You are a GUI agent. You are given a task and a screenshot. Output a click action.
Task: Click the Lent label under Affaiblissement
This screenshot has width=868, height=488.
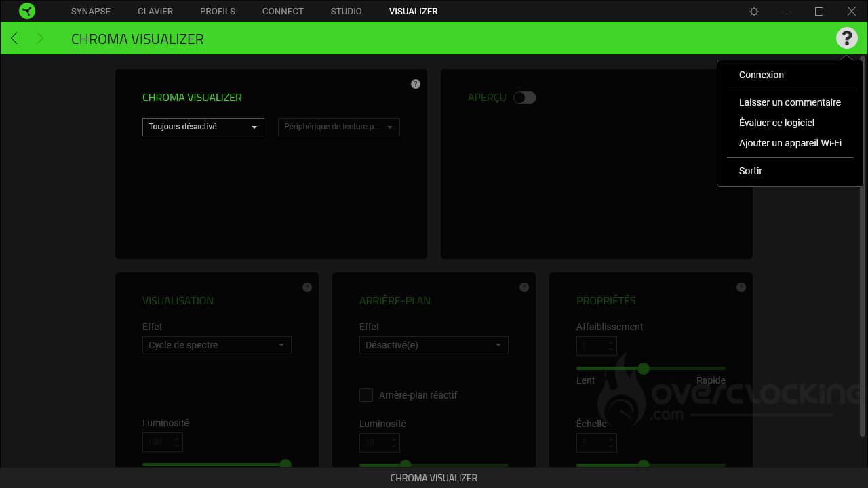tap(586, 380)
